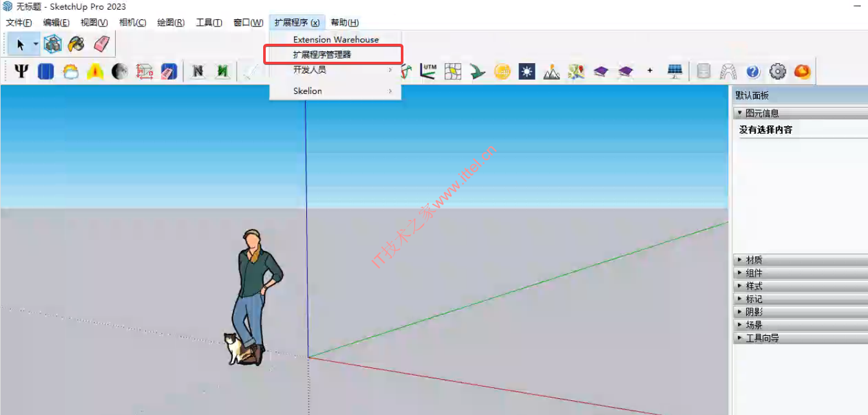Choose Extension Warehouse menu entry
868x415 pixels.
(336, 39)
